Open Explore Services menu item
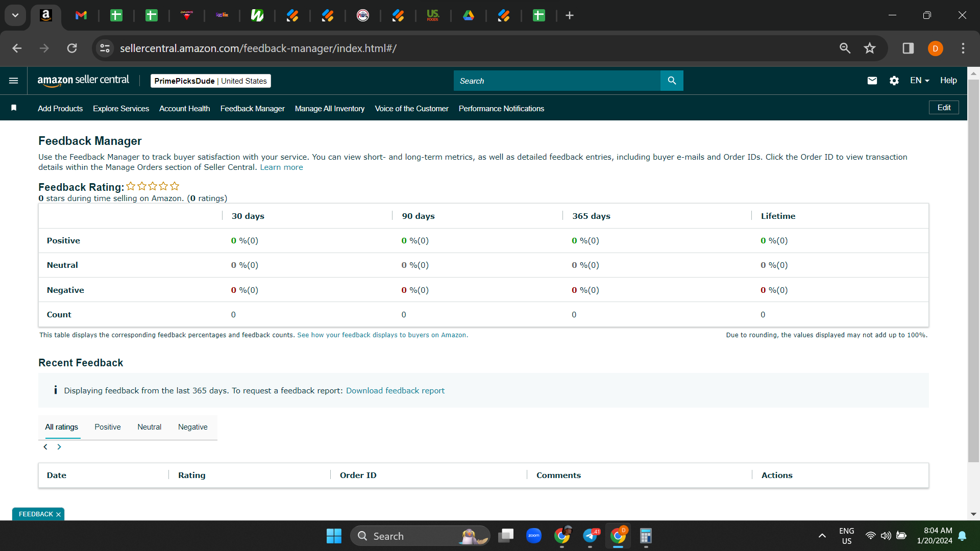The image size is (980, 551). coord(121,109)
